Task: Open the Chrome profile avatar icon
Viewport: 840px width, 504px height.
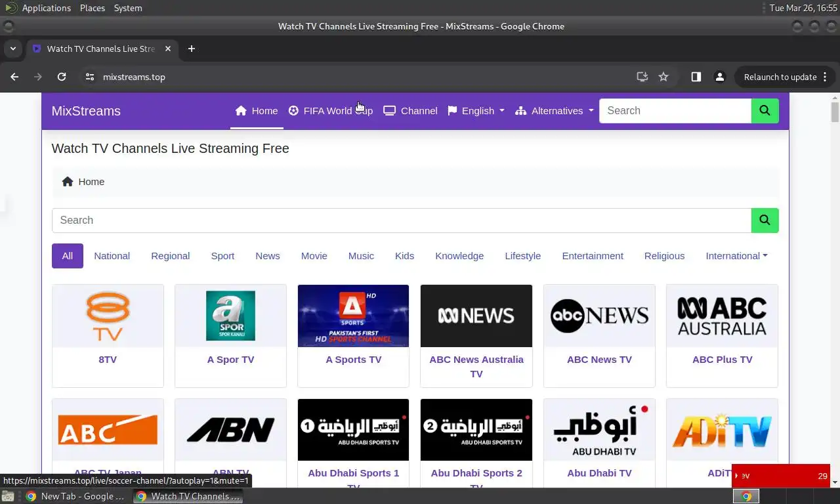Action: pos(720,77)
